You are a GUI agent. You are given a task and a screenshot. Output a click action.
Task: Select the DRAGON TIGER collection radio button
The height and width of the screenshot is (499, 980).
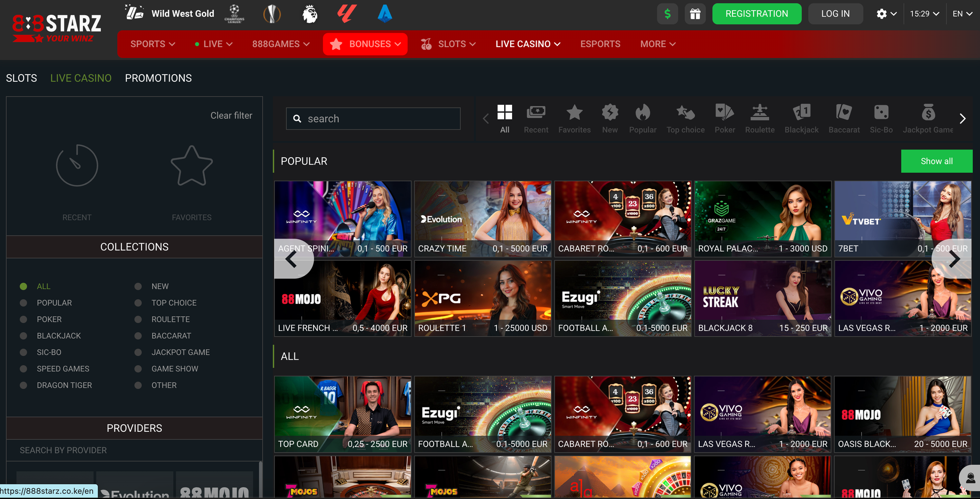tap(23, 385)
